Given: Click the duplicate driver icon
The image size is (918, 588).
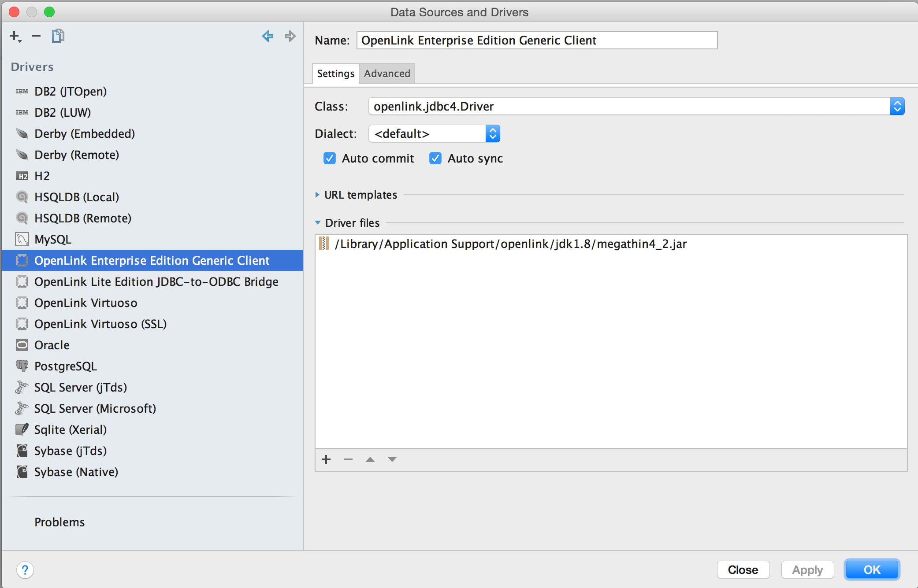Looking at the screenshot, I should [x=58, y=36].
